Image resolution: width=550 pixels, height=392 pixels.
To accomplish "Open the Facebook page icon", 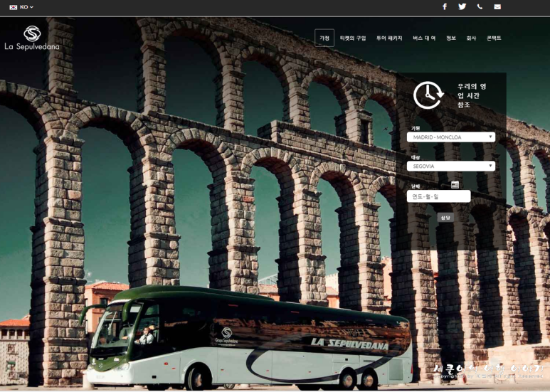I will (x=445, y=6).
